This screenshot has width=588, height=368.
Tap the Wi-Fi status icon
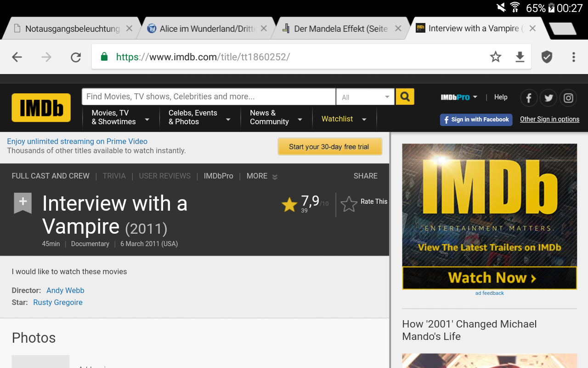pyautogui.click(x=515, y=8)
